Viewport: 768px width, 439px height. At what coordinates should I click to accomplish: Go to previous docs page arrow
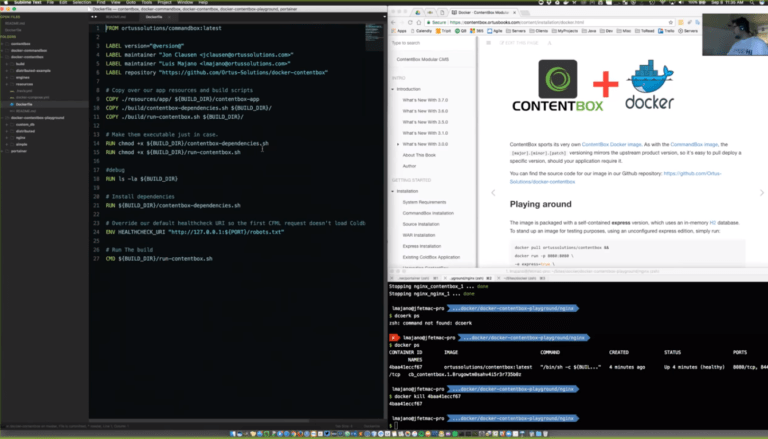click(x=493, y=193)
